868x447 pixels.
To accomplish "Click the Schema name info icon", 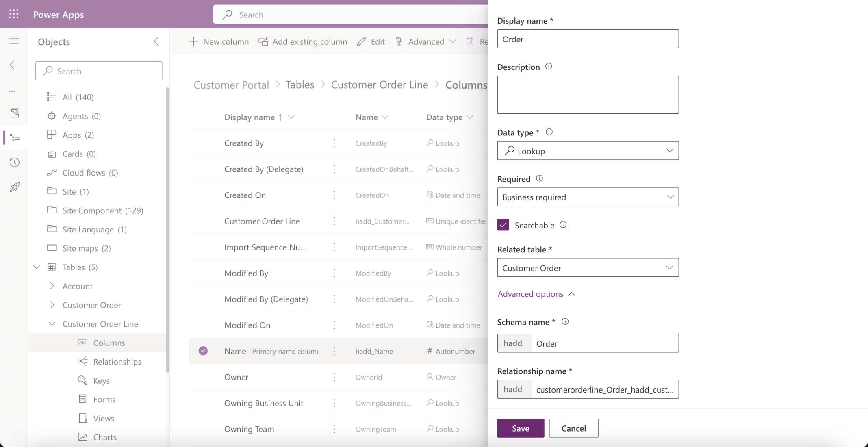I will (565, 321).
